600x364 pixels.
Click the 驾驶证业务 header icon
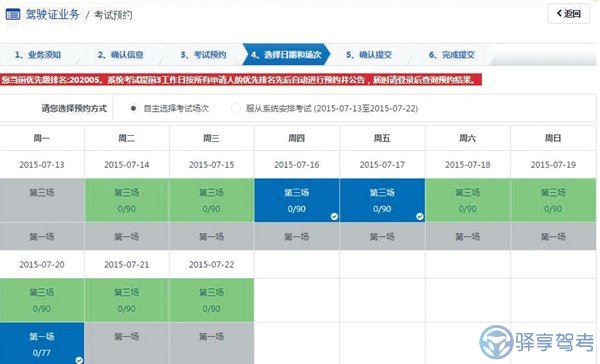click(13, 15)
